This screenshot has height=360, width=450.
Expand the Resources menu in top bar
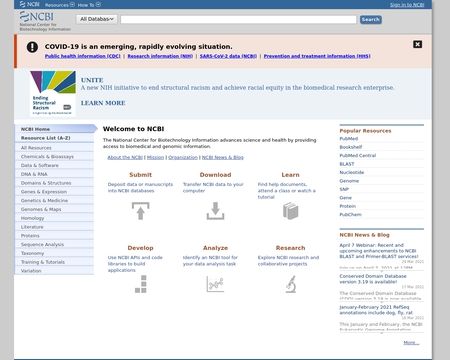pyautogui.click(x=60, y=5)
